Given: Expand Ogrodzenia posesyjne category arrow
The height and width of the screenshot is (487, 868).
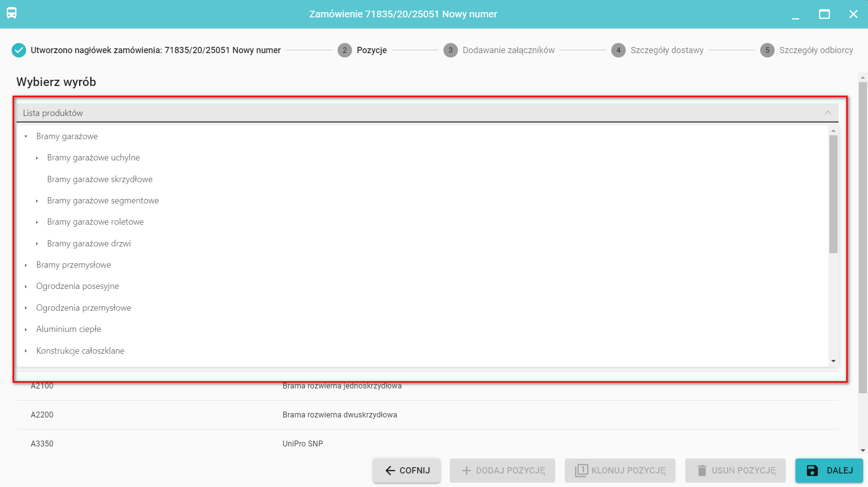Looking at the screenshot, I should tap(26, 286).
